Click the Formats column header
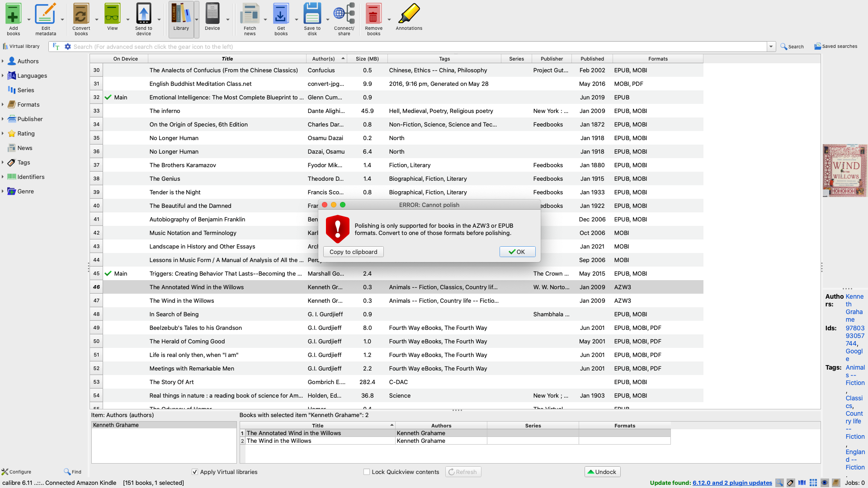This screenshot has width=868, height=488. tap(657, 59)
